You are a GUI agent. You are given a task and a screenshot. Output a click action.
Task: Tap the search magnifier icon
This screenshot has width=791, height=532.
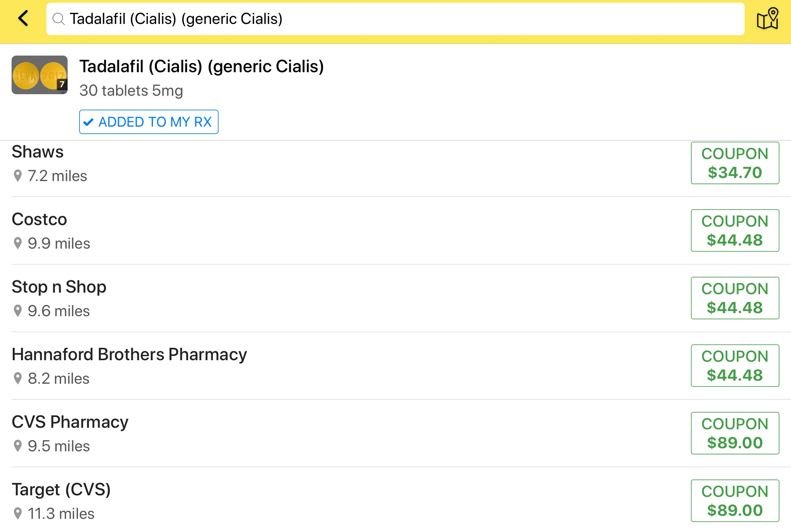[x=58, y=19]
